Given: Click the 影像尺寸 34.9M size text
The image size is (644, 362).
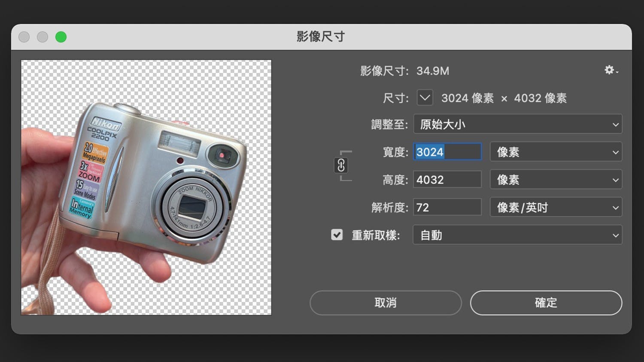Looking at the screenshot, I should [x=404, y=71].
